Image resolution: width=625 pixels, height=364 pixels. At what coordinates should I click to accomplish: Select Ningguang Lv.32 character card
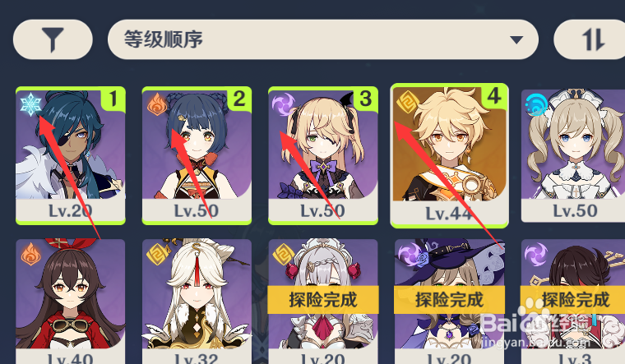tap(197, 302)
